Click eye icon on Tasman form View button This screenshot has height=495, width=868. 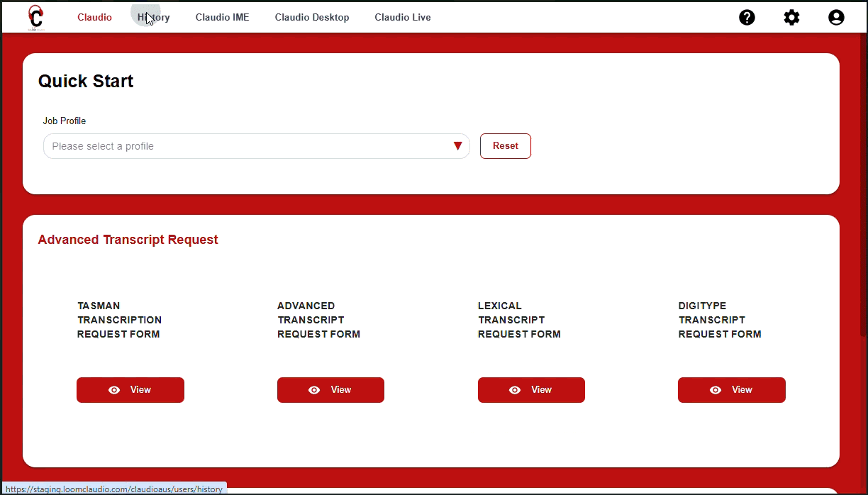pyautogui.click(x=114, y=390)
